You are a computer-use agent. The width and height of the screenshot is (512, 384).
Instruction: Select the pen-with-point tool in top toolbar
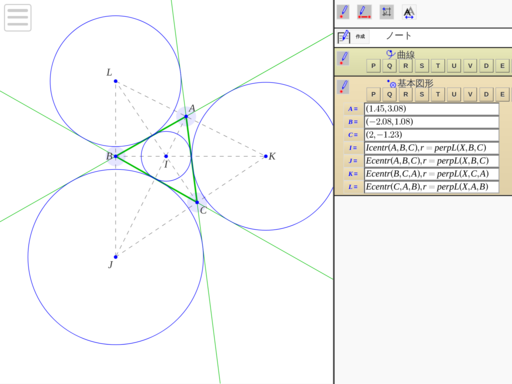pos(343,12)
